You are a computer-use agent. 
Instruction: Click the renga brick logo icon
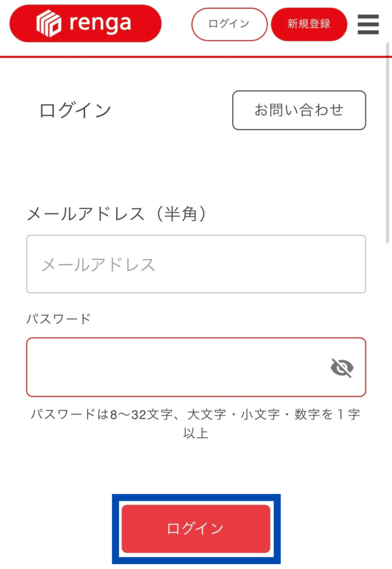click(x=49, y=24)
